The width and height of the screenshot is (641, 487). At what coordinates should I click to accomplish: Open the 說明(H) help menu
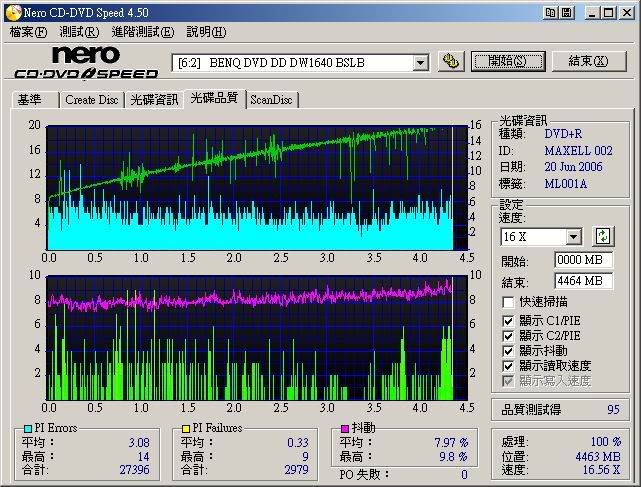pyautogui.click(x=206, y=32)
